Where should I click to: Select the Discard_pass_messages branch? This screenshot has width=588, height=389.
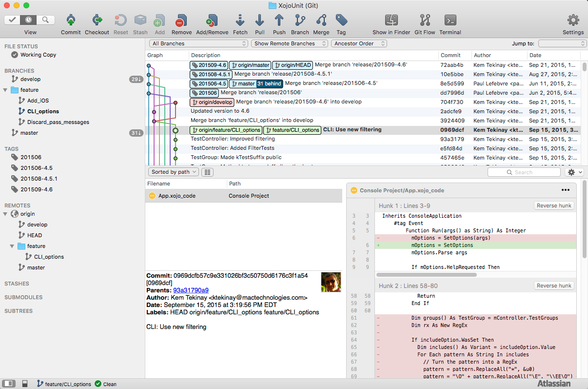pyautogui.click(x=58, y=122)
